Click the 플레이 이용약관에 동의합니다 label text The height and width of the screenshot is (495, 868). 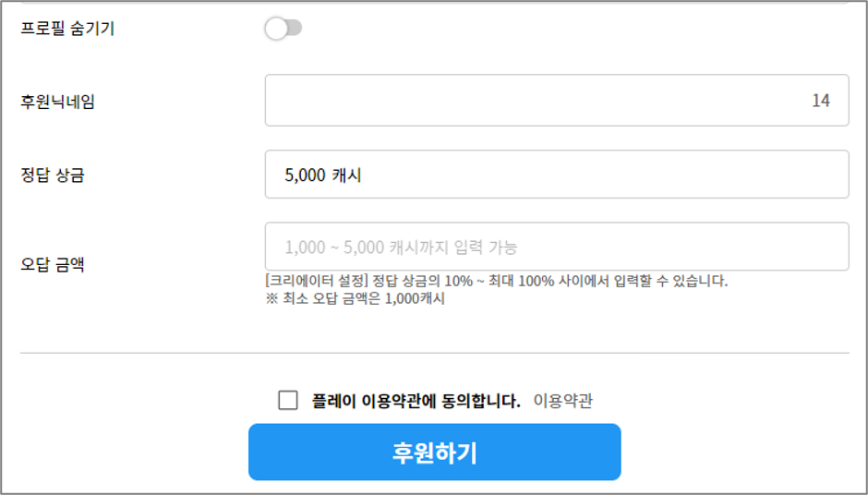point(416,400)
